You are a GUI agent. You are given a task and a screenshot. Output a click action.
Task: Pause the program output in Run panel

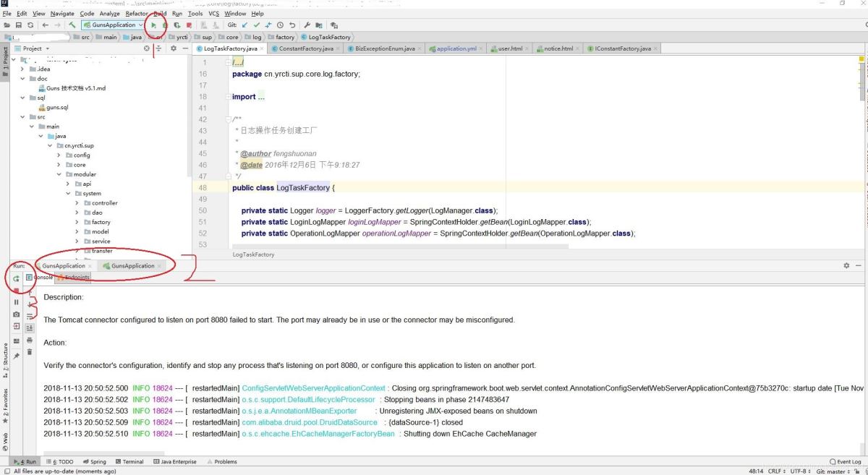tap(16, 302)
